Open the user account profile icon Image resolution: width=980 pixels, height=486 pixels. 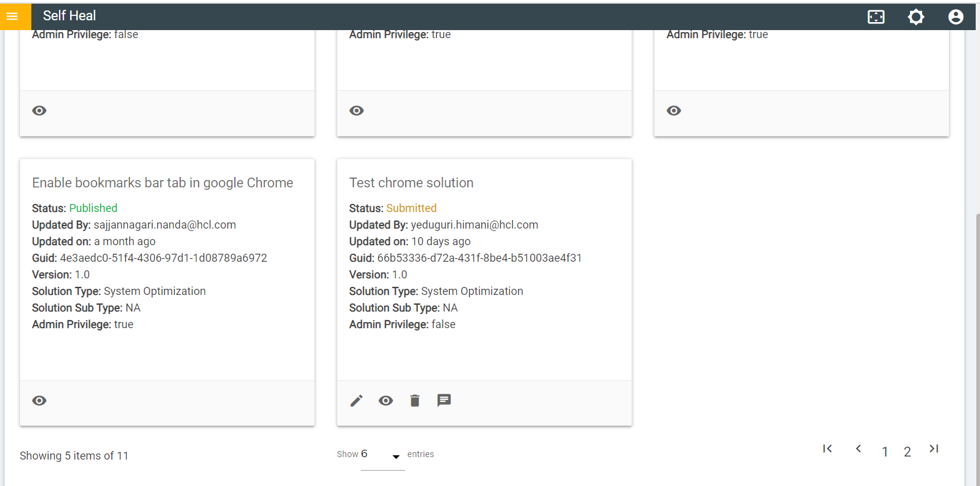(955, 17)
